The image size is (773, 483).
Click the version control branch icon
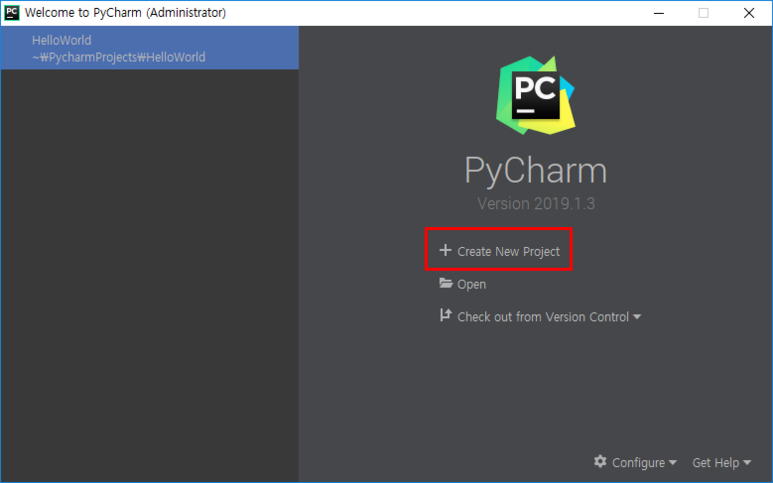pyautogui.click(x=445, y=315)
